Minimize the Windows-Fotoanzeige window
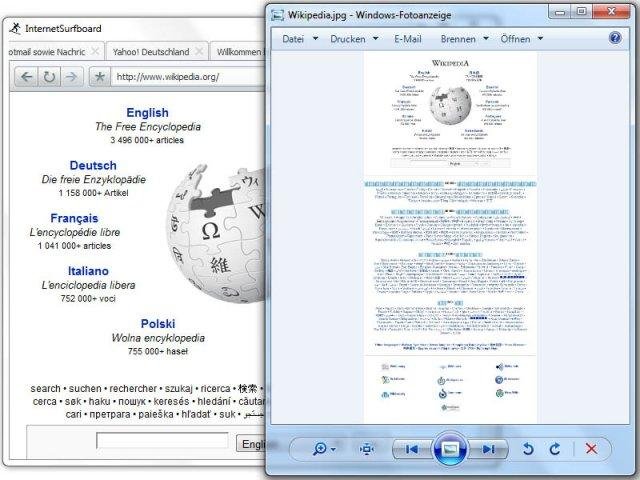 (x=560, y=12)
